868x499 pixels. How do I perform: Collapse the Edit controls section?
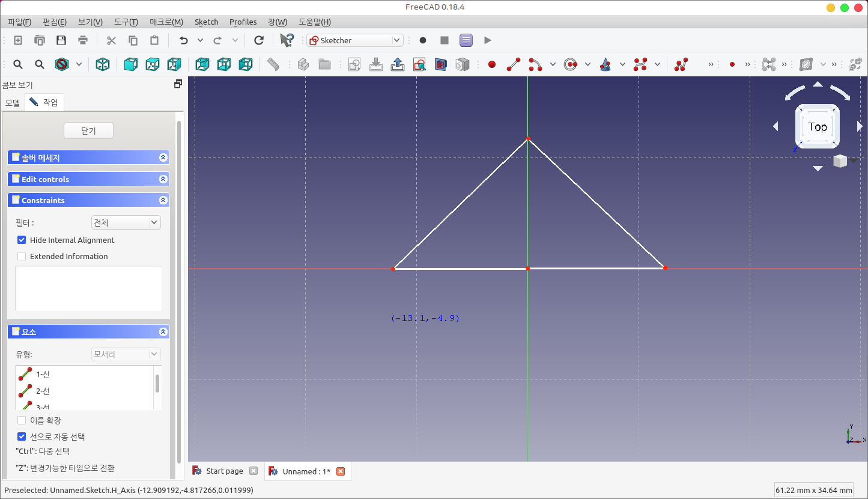(163, 179)
